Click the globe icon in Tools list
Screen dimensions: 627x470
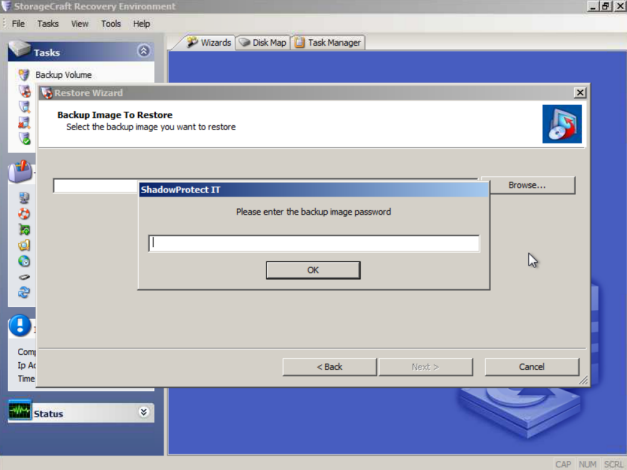pos(24,261)
